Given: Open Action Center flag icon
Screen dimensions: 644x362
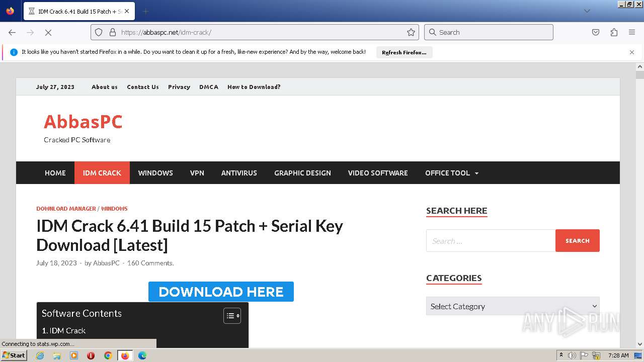Looking at the screenshot, I should point(584,355).
